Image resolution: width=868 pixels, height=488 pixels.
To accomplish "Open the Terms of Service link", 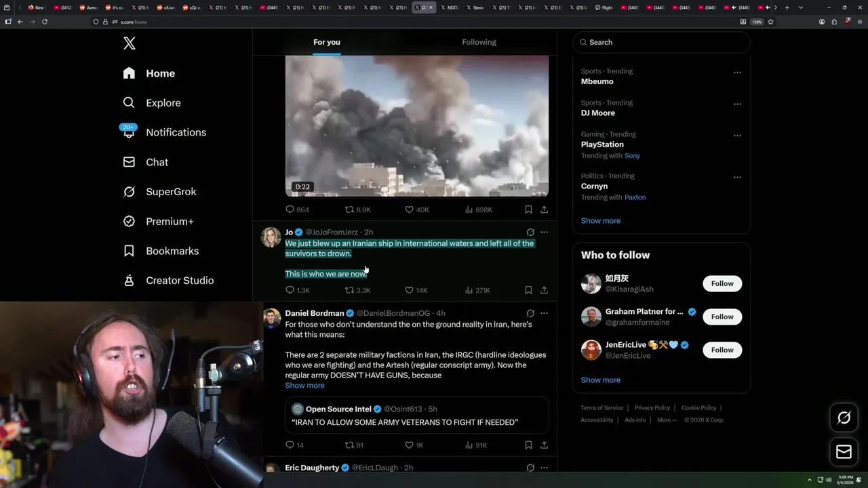I will [601, 408].
